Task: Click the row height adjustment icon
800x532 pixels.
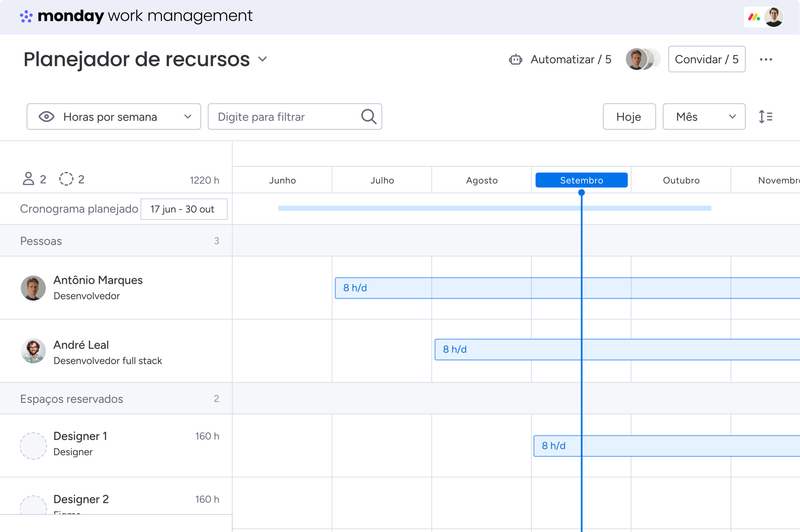Action: [765, 117]
